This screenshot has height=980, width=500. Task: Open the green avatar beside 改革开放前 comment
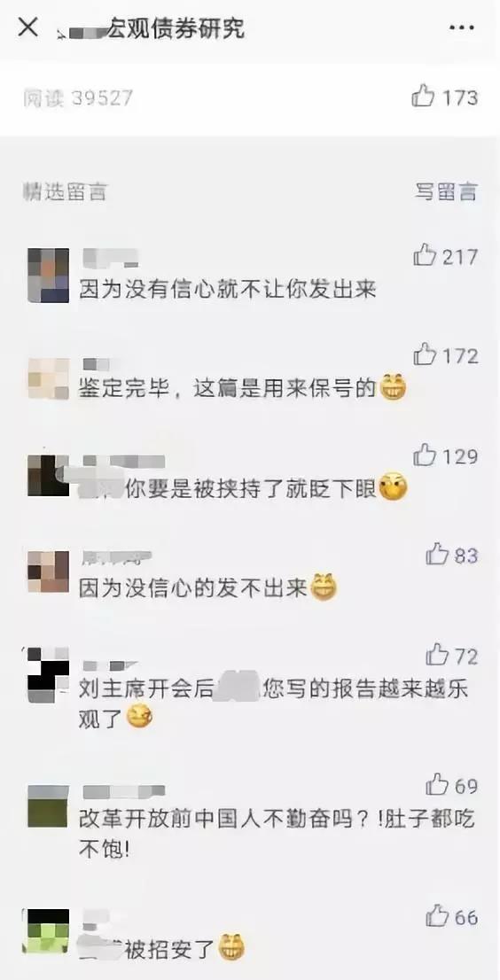click(x=48, y=806)
